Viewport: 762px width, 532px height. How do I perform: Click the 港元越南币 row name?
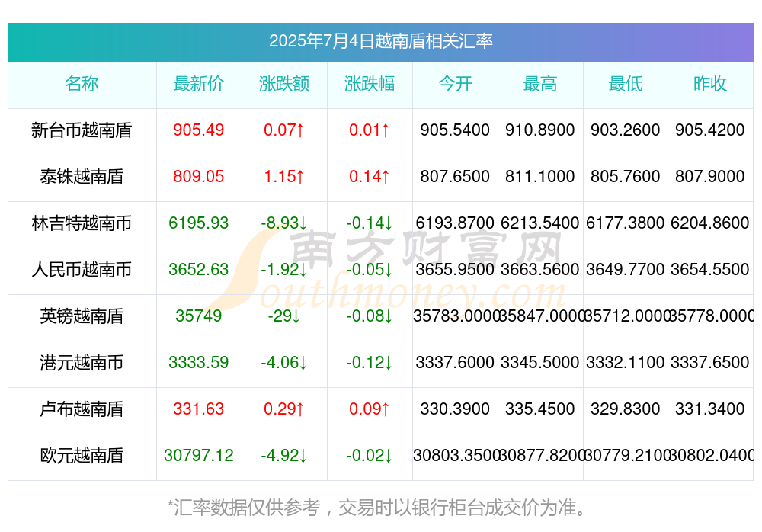tap(82, 363)
